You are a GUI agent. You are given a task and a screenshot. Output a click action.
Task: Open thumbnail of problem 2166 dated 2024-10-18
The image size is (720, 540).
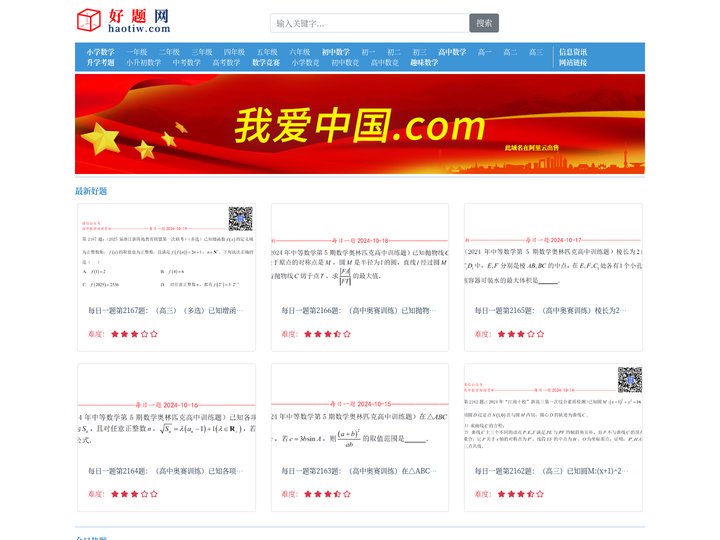coord(360,250)
